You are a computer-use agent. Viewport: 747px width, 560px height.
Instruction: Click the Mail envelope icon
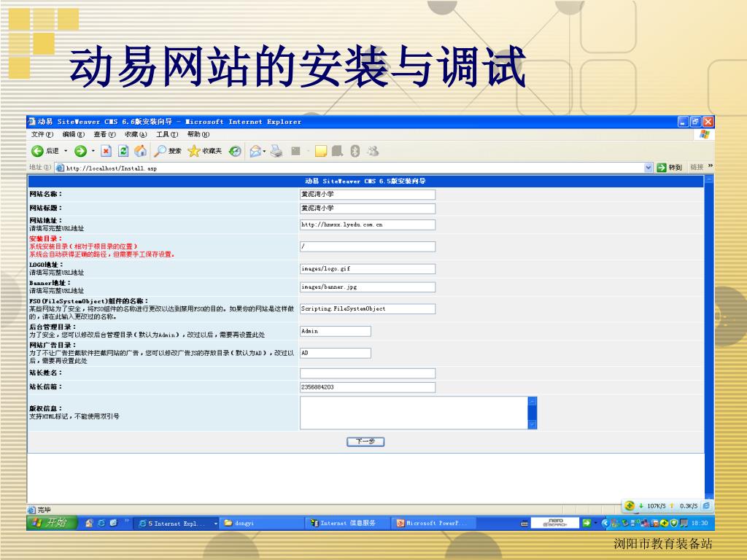point(255,152)
